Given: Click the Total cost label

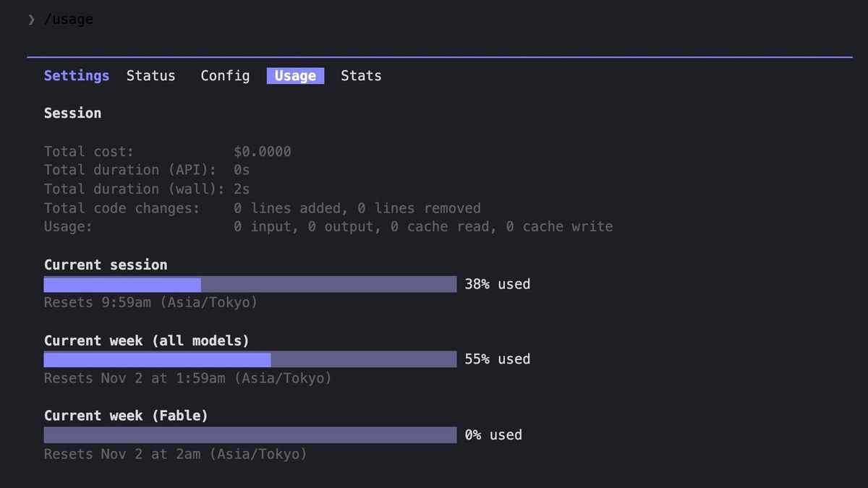Looking at the screenshot, I should pyautogui.click(x=89, y=152).
